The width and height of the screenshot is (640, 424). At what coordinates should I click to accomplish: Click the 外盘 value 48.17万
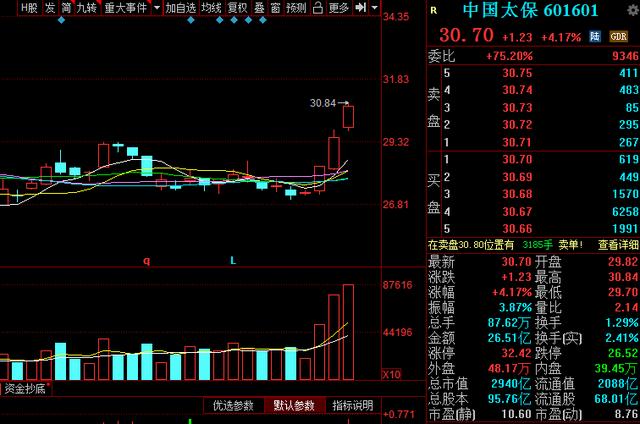click(509, 369)
